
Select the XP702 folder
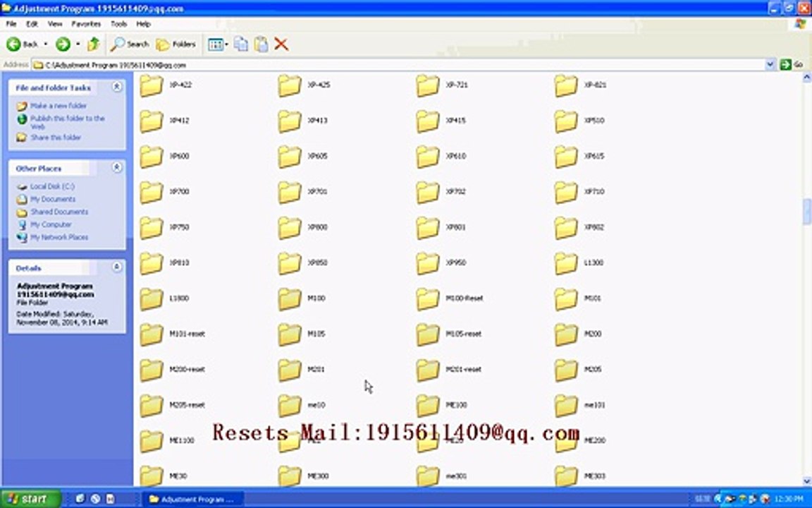pyautogui.click(x=441, y=193)
